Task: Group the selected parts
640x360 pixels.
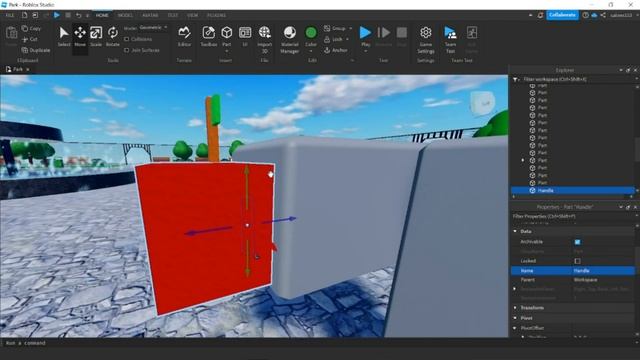Action: click(x=335, y=28)
